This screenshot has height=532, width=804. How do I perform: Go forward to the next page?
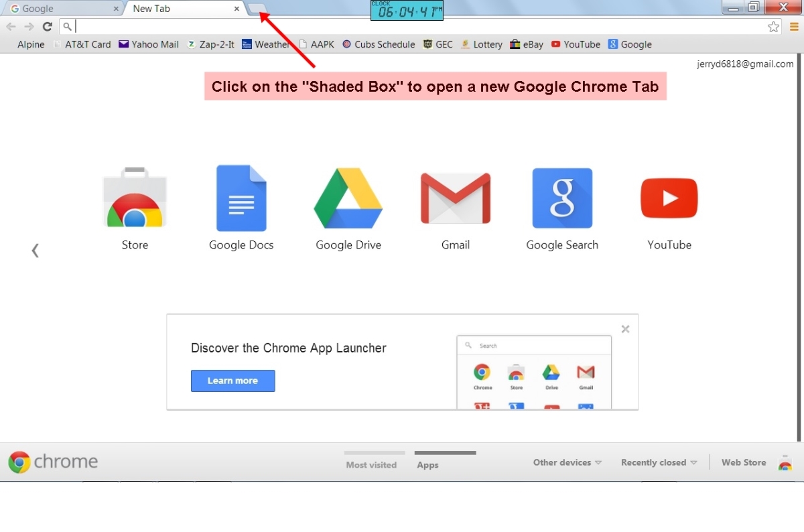(29, 27)
